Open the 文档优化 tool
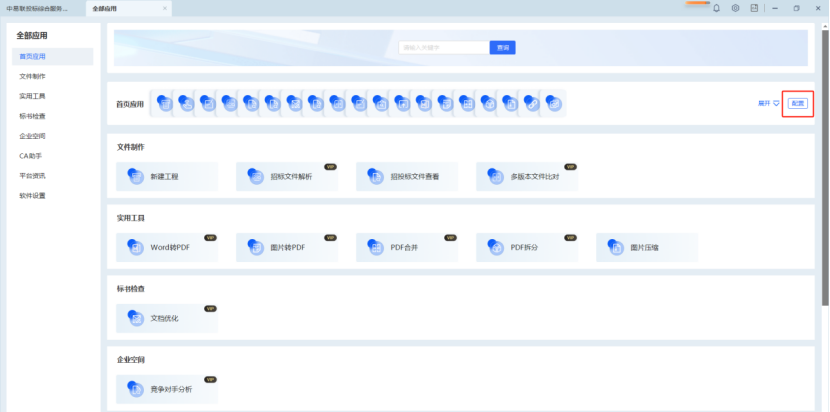This screenshot has height=412, width=830. (x=166, y=319)
